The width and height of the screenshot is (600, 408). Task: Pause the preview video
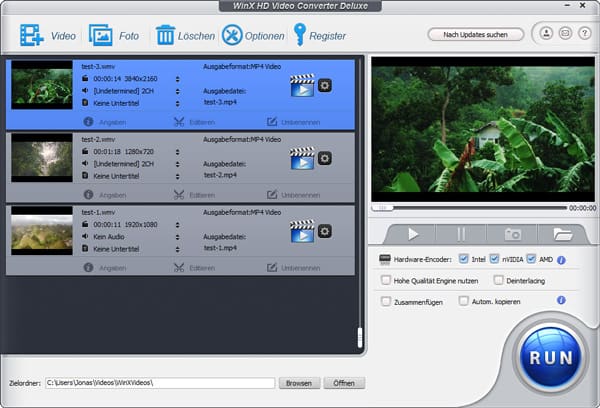461,233
